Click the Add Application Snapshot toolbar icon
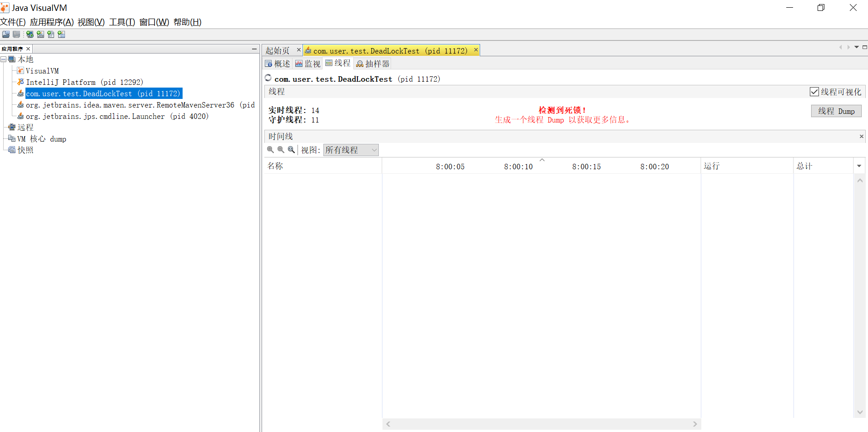This screenshot has width=868, height=432. click(61, 34)
